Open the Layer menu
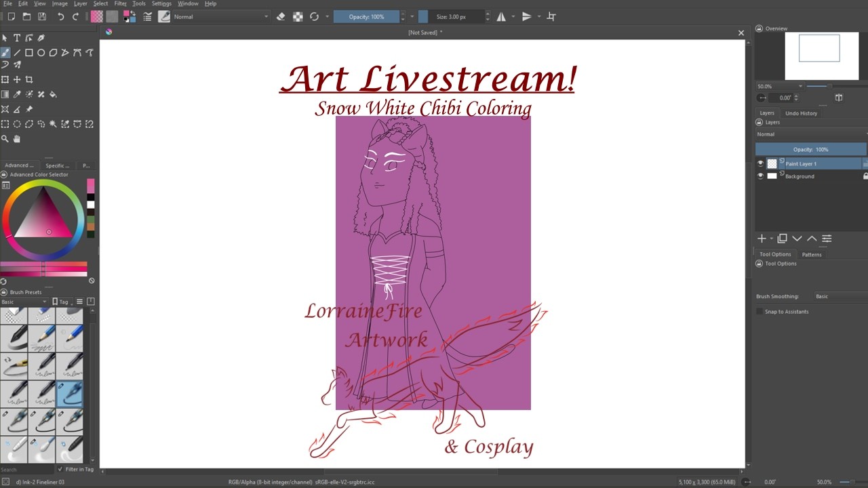Image resolution: width=868 pixels, height=488 pixels. 81,3
